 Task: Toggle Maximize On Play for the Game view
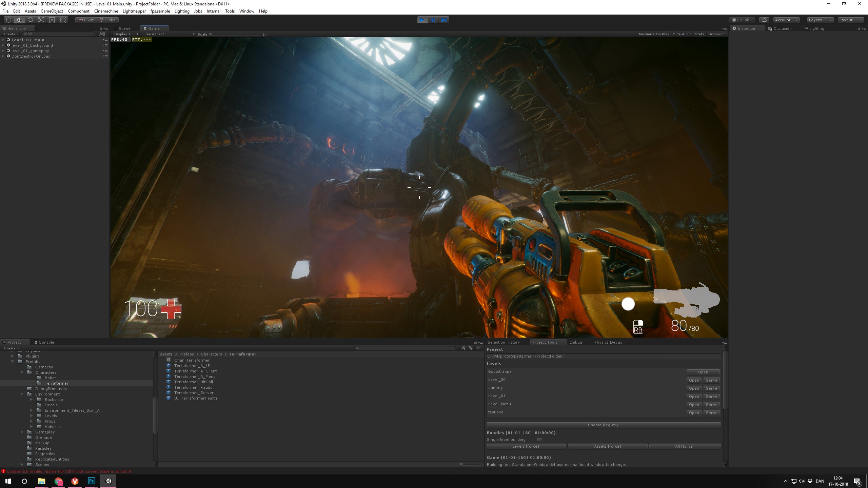click(x=654, y=34)
